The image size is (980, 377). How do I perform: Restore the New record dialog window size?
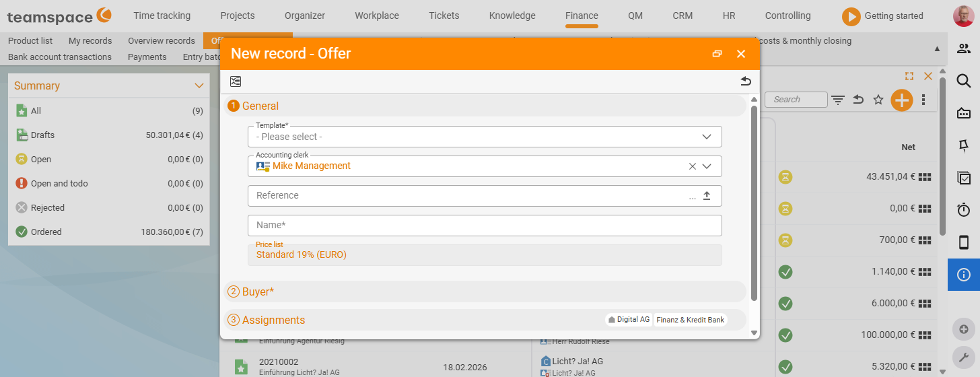coord(717,54)
